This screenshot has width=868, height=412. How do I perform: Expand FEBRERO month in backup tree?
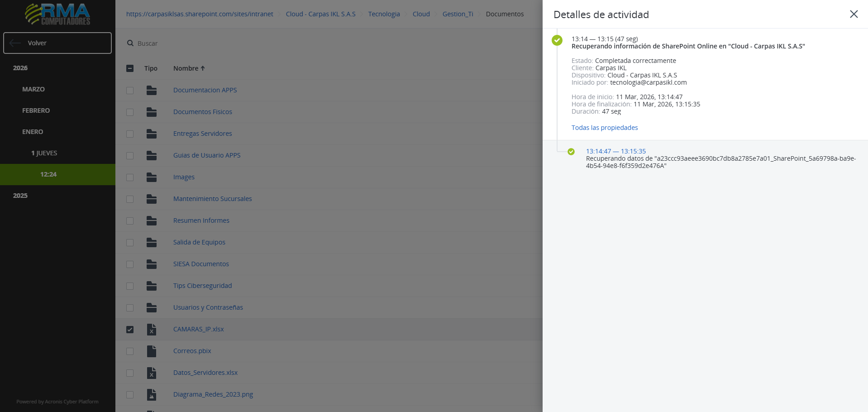pos(36,110)
